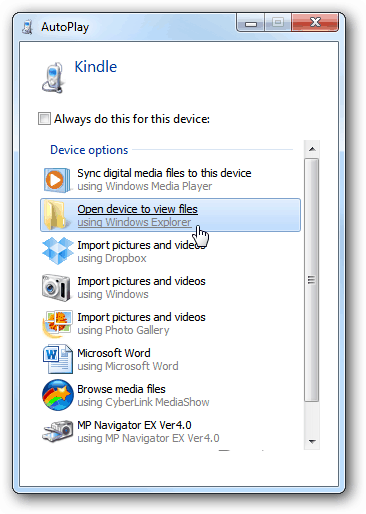Viewport: 366px width, 514px height.
Task: Choose MP Navigator EX Ver4.0 text
Action: tap(134, 425)
